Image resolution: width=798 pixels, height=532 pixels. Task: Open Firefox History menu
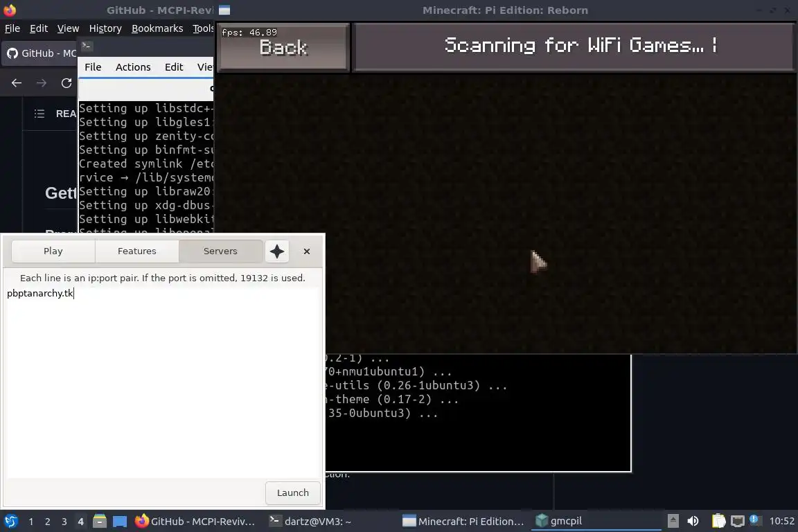click(105, 28)
